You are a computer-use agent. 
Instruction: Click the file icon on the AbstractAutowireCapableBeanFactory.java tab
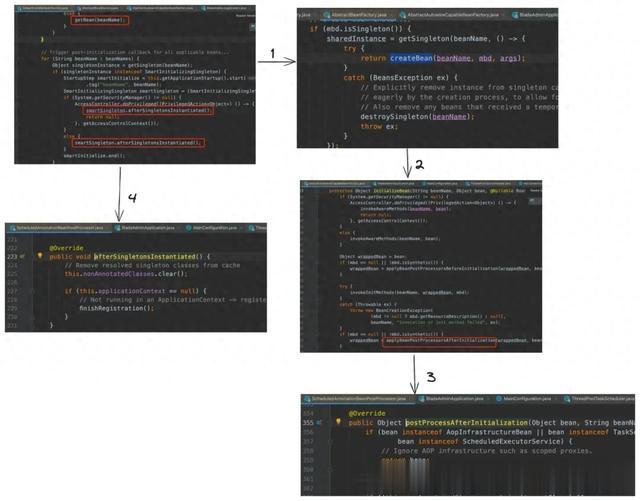tap(402, 15)
